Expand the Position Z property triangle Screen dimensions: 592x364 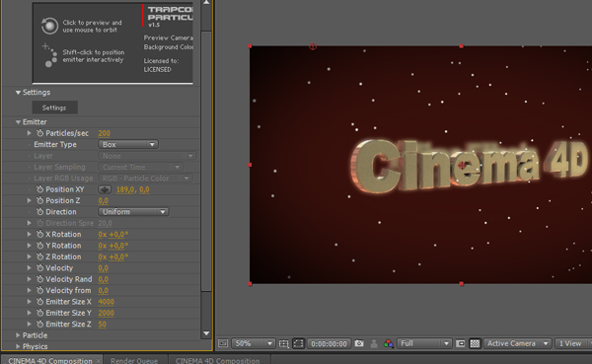(x=29, y=200)
